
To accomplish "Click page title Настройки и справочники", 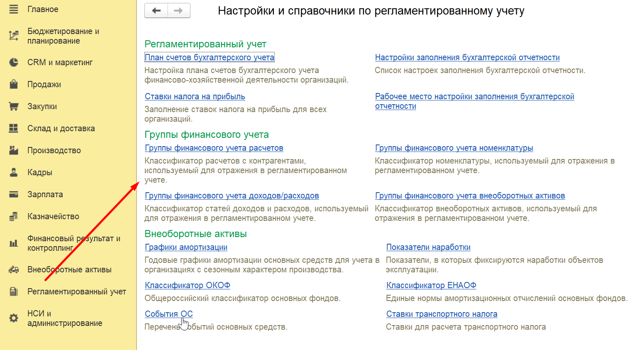I will (x=371, y=11).
